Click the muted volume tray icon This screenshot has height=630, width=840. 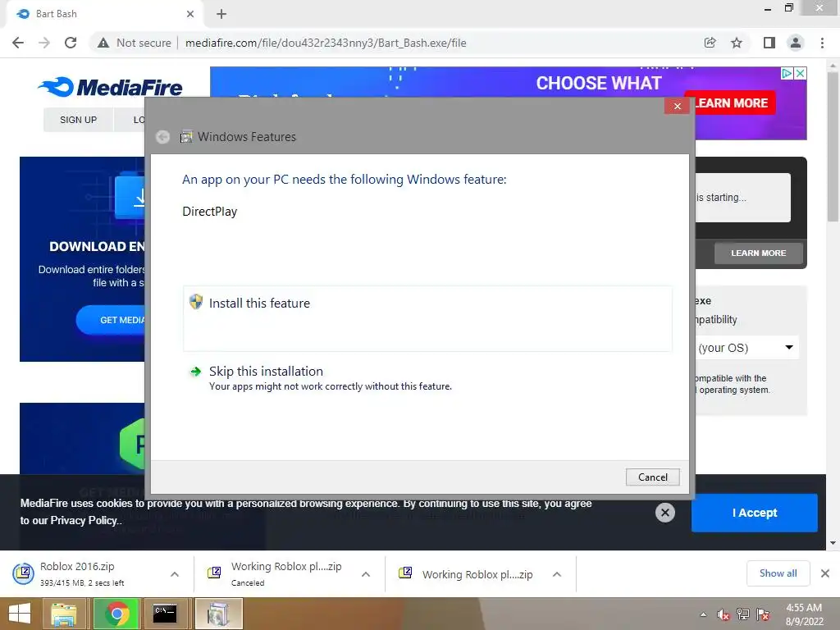click(724, 614)
